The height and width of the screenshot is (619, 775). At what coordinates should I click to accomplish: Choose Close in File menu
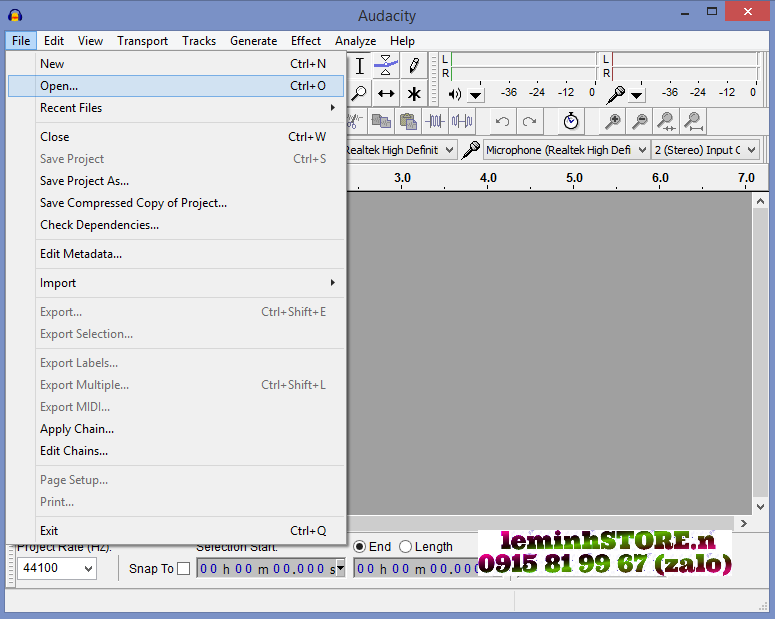176,137
